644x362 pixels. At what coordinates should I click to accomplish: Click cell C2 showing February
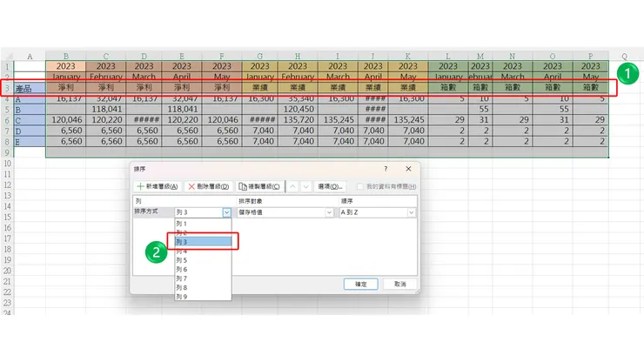click(x=105, y=77)
